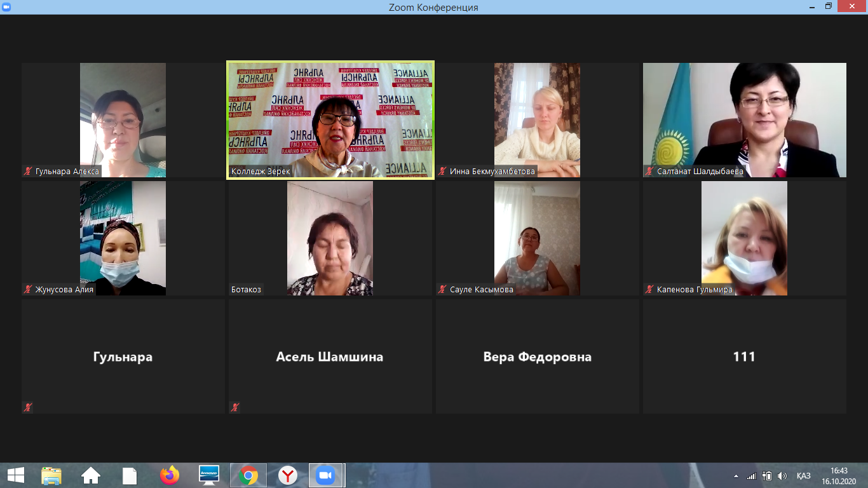
Task: Switch to Google Chrome in the taskbar
Action: click(x=248, y=475)
